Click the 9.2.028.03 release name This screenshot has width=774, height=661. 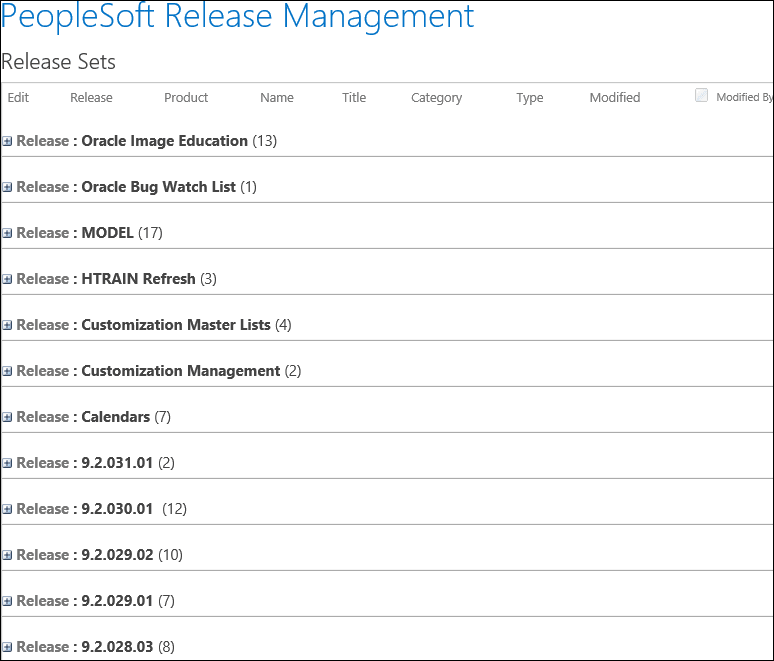coord(117,646)
